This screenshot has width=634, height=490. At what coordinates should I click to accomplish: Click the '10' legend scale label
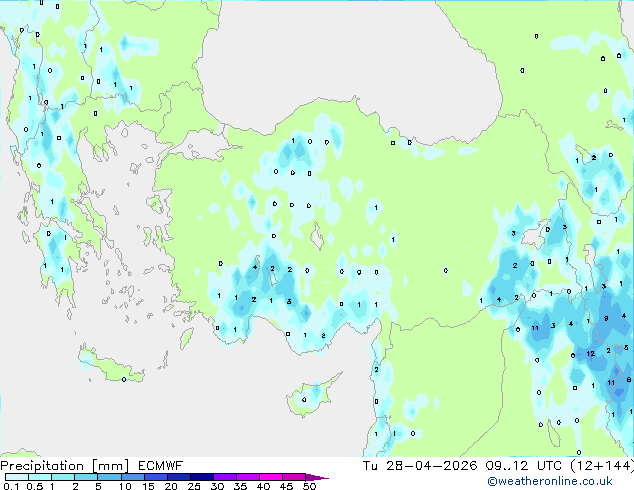pyautogui.click(x=125, y=486)
